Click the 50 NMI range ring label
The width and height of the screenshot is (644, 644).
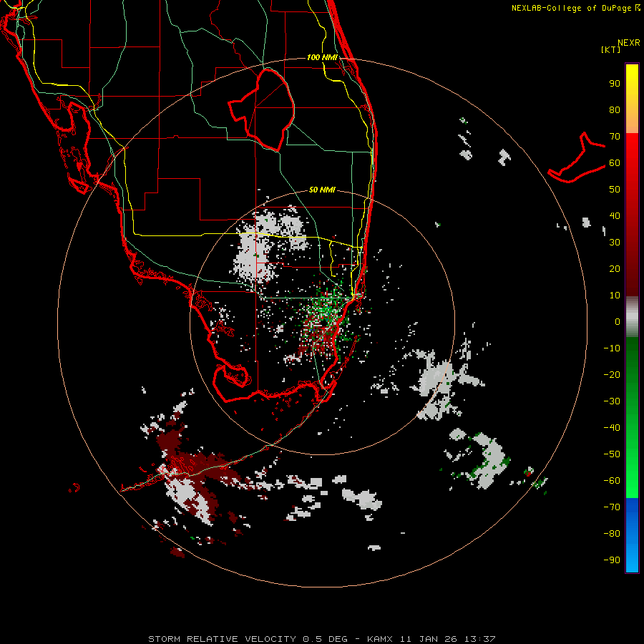pyautogui.click(x=322, y=190)
